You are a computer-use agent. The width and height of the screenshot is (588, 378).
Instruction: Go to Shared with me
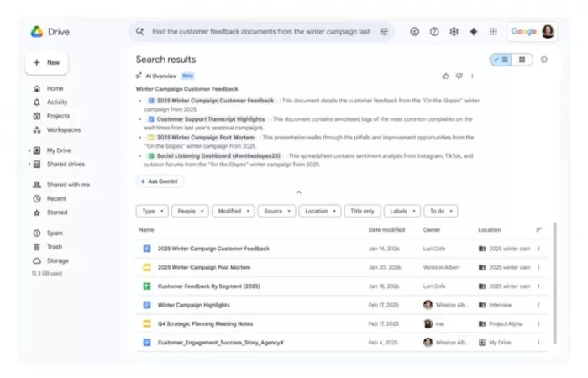[68, 185]
